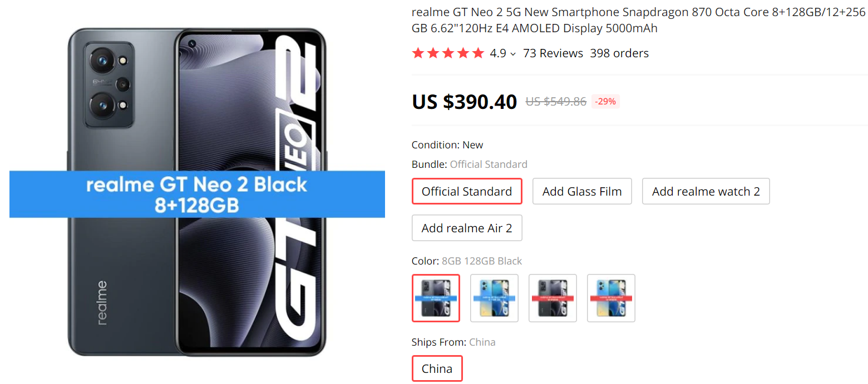The image size is (868, 384).
Task: Select China as the shipping origin
Action: tap(437, 368)
